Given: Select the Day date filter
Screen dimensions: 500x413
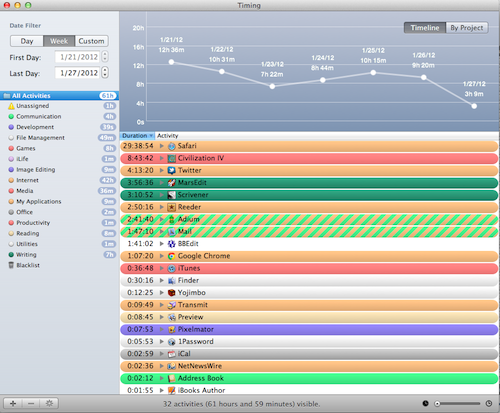Looking at the screenshot, I should click(x=27, y=41).
